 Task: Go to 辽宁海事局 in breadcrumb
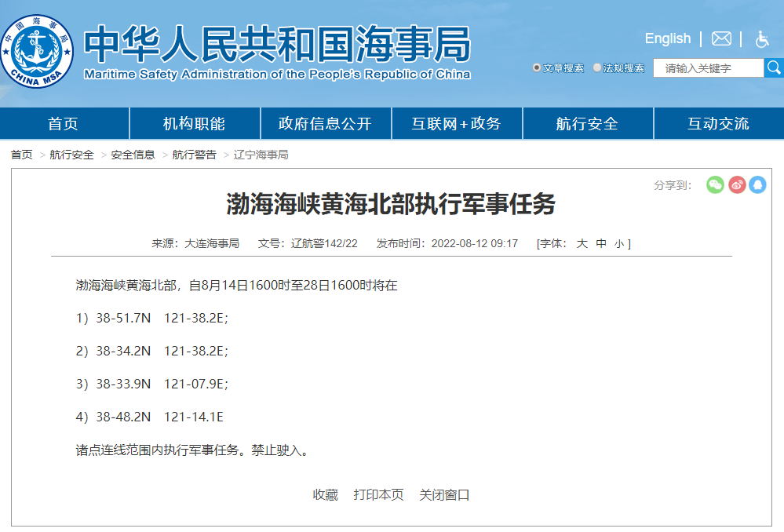(261, 155)
